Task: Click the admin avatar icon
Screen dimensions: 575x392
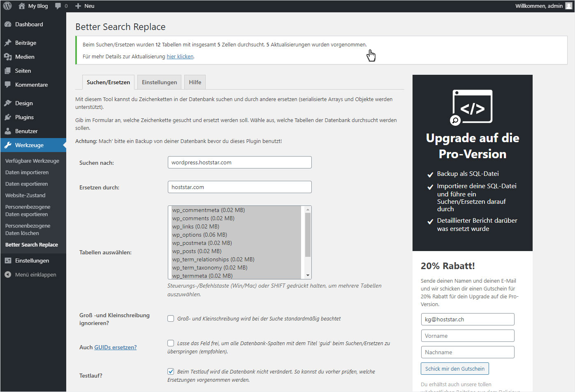Action: tap(568, 6)
